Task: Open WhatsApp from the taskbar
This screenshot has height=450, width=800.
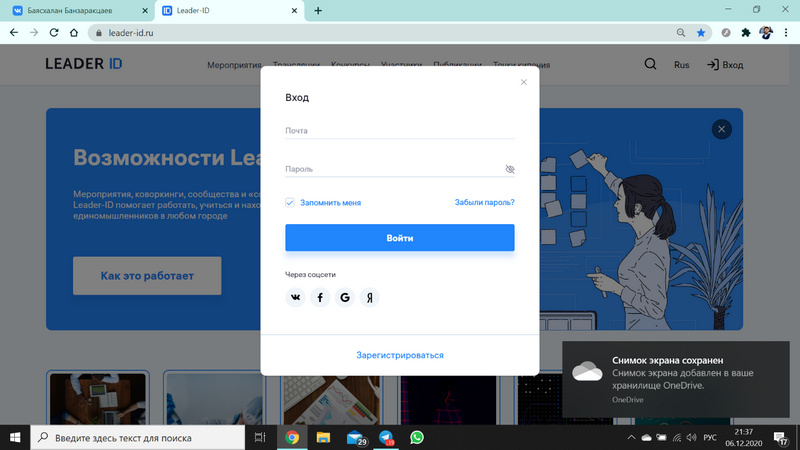Action: tap(417, 437)
